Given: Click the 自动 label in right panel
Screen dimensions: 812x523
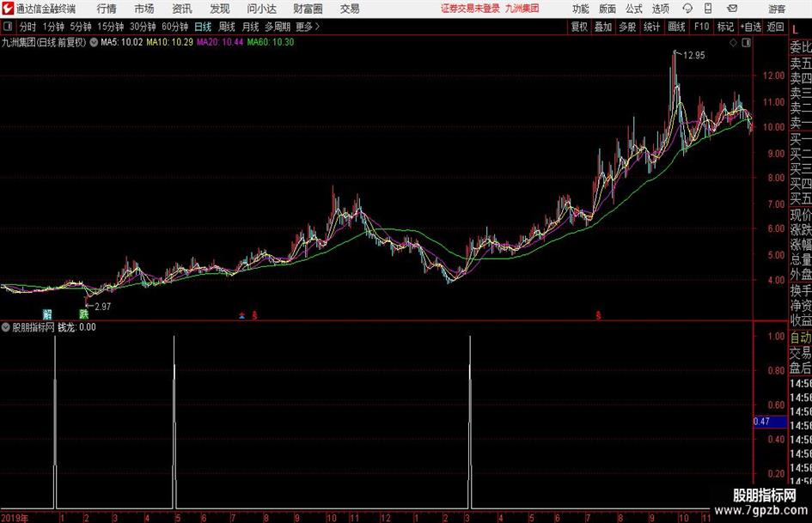Looking at the screenshot, I should click(x=801, y=338).
